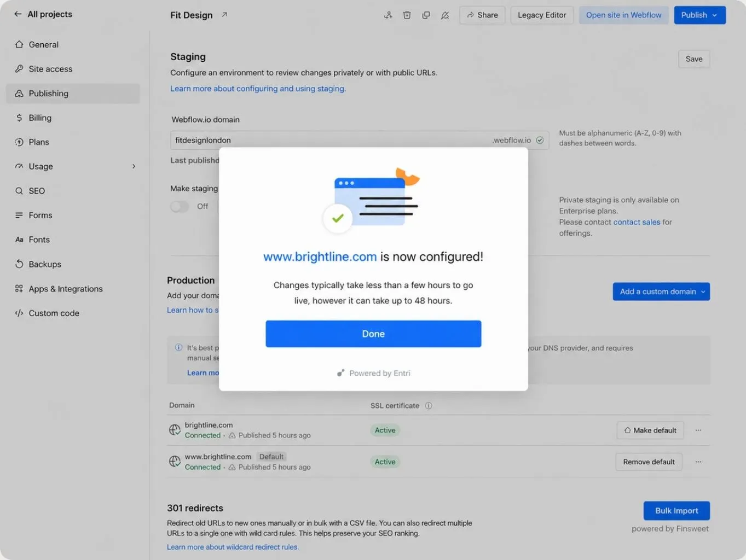Open the Backups section
Viewport: 746px width, 560px height.
(73, 264)
